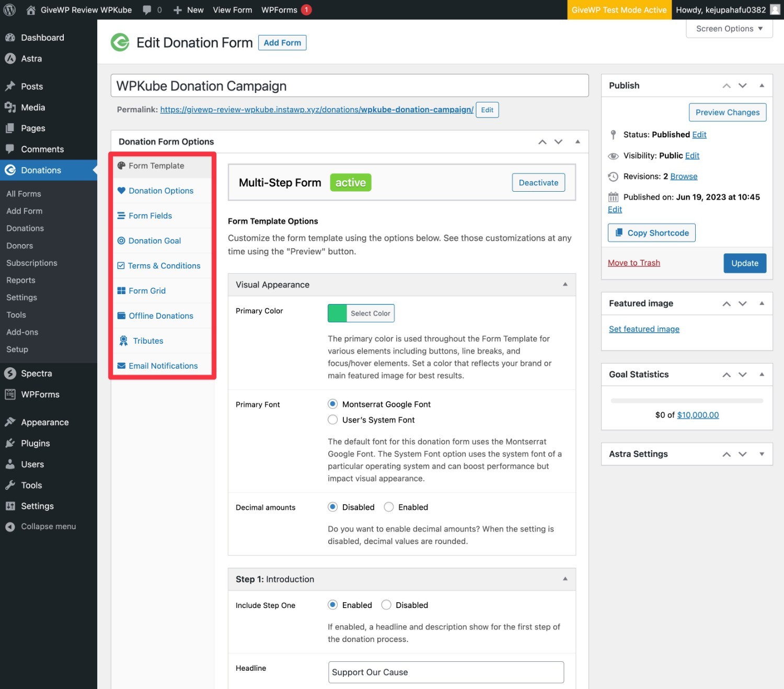
Task: Click the Dashboard gauge icon in sidebar
Action: (10, 38)
